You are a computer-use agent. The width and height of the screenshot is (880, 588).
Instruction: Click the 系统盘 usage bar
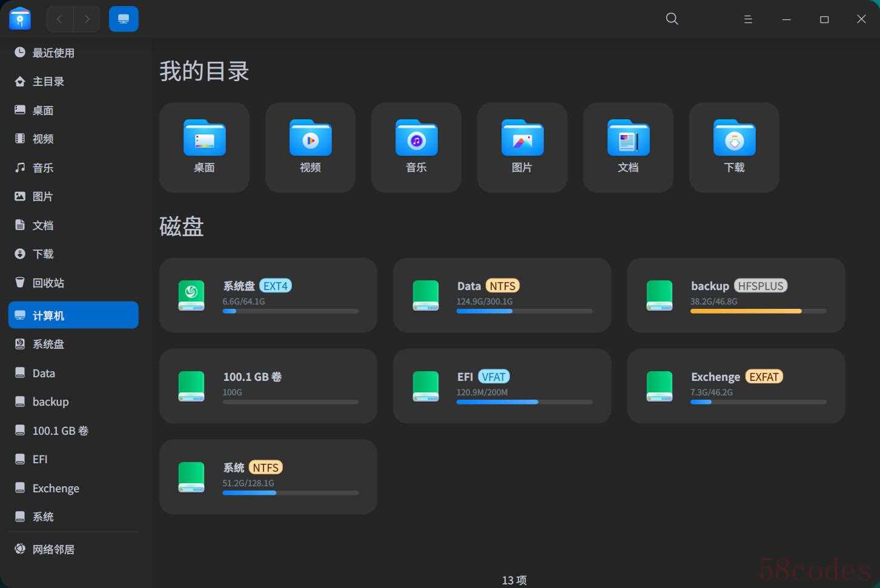[291, 311]
